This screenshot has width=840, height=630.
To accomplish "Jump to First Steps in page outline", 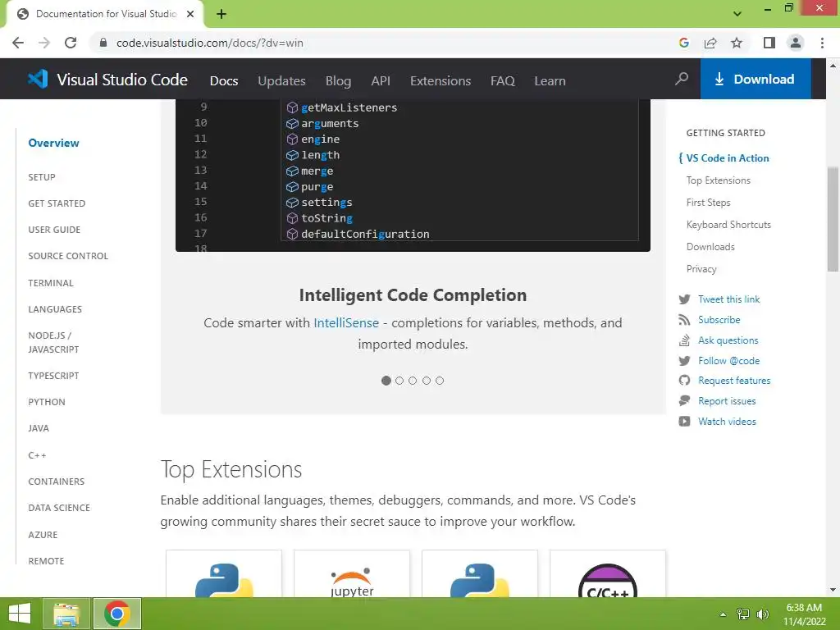I will pyautogui.click(x=708, y=203).
